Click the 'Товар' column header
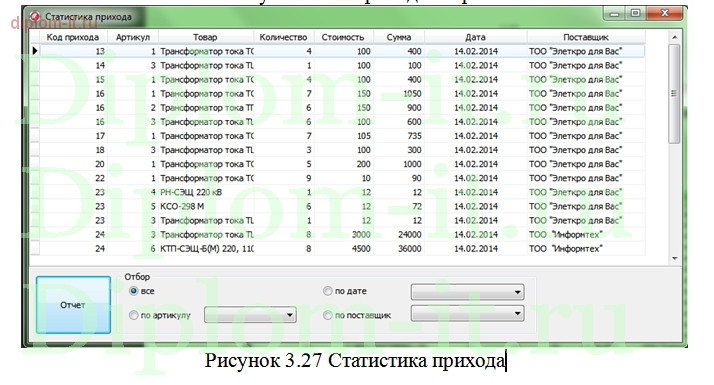The height and width of the screenshot is (385, 714). 205,37
